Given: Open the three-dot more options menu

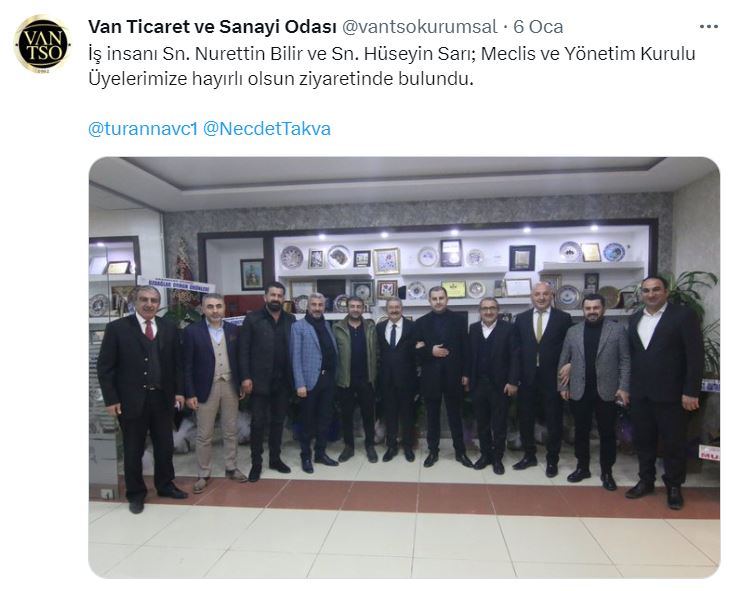Looking at the screenshot, I should coord(708,27).
